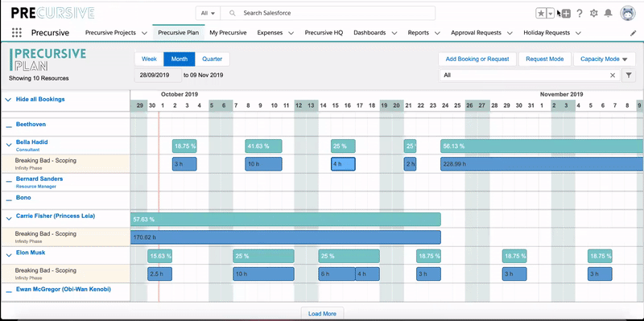Open the notifications bell icon
The image size is (644, 321).
608,14
